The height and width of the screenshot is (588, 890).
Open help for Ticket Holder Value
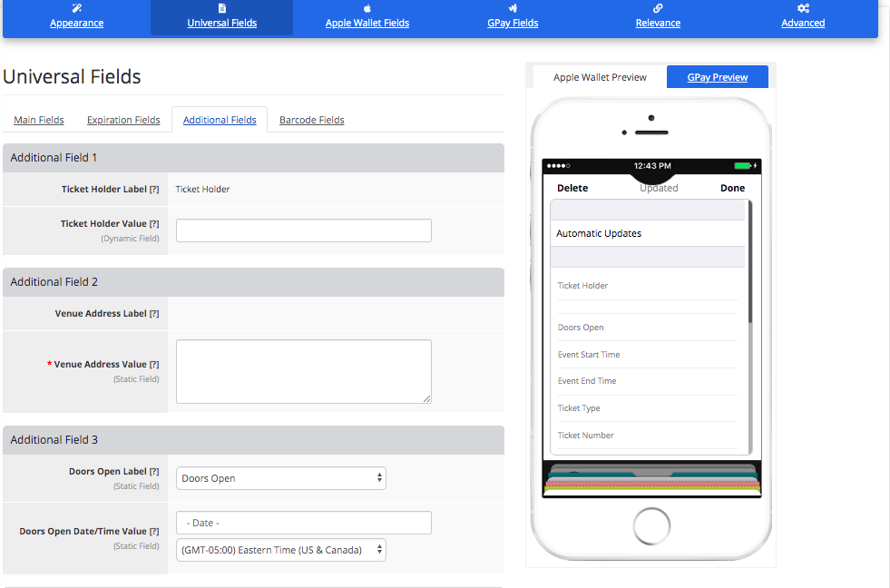[x=154, y=224]
